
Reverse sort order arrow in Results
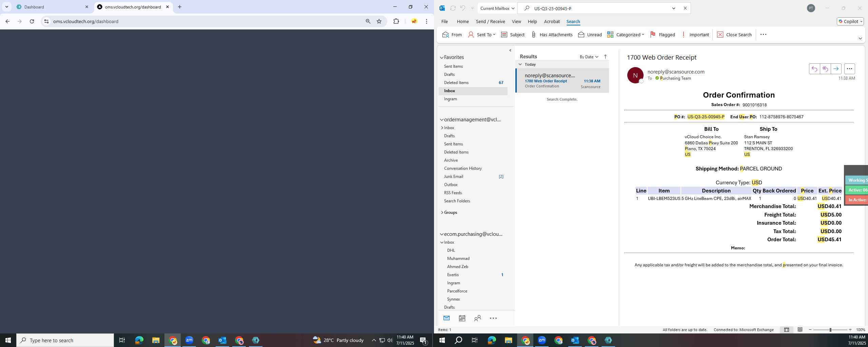pyautogui.click(x=605, y=57)
